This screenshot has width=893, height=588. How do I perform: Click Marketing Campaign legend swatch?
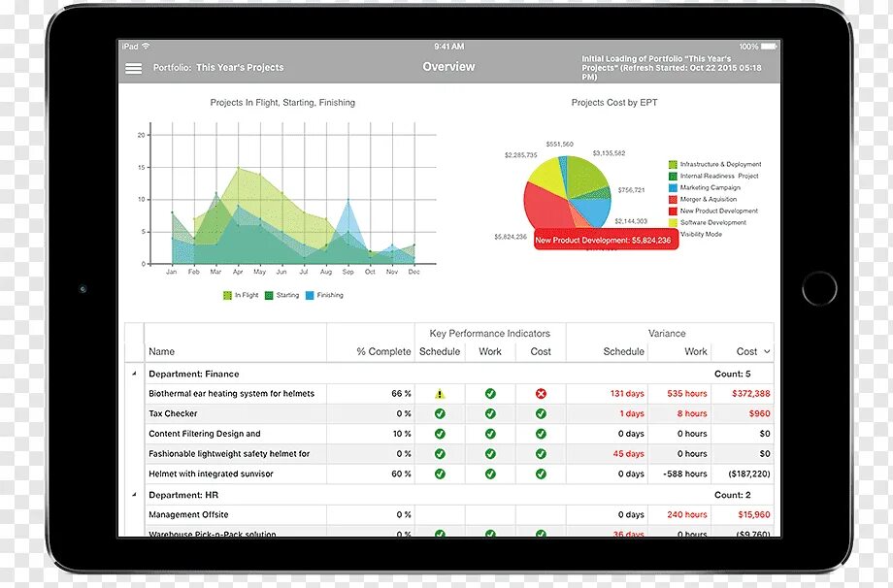coord(674,188)
